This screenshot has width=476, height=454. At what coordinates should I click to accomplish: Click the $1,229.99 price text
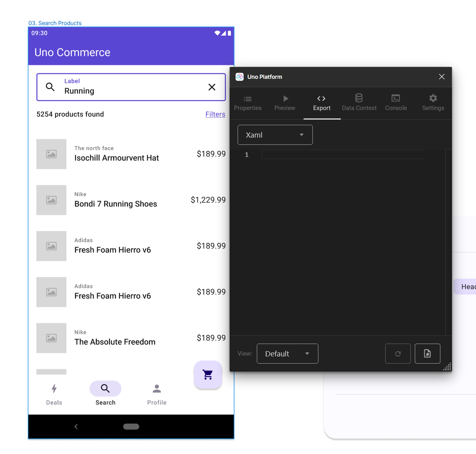(208, 200)
